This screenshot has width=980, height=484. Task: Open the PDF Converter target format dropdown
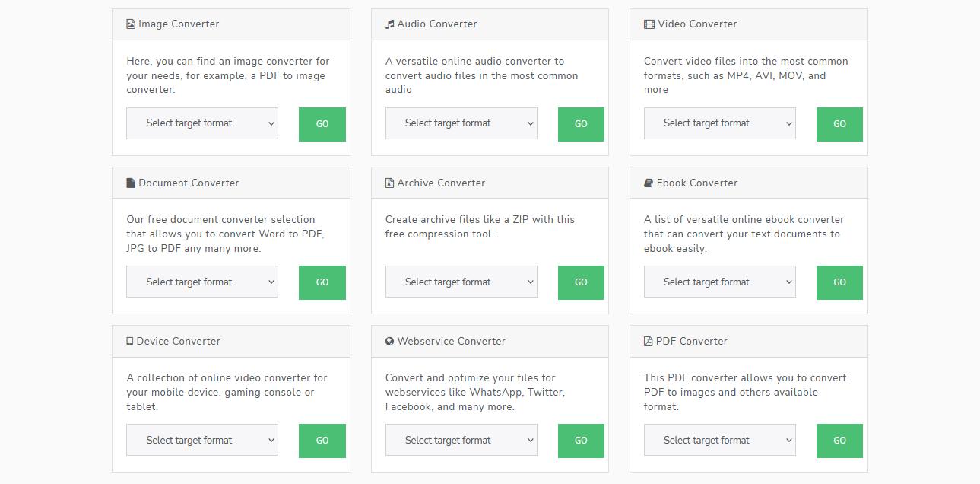(719, 440)
